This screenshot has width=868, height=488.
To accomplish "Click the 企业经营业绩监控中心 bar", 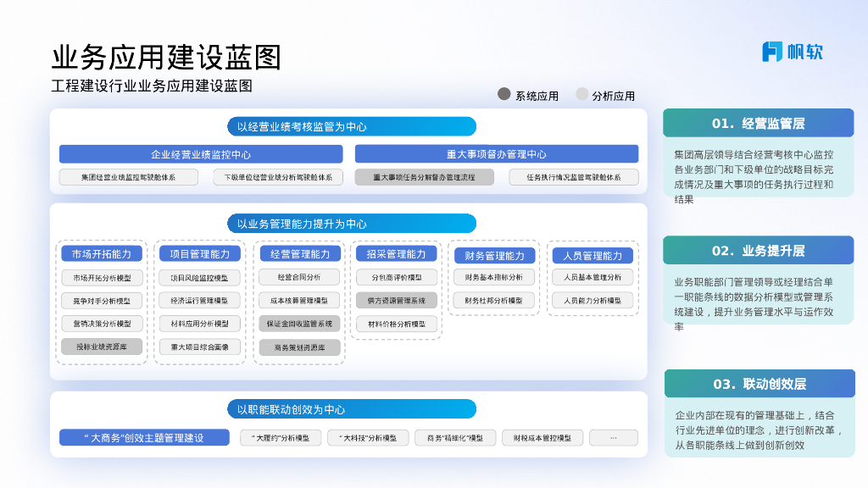I will (x=201, y=154).
